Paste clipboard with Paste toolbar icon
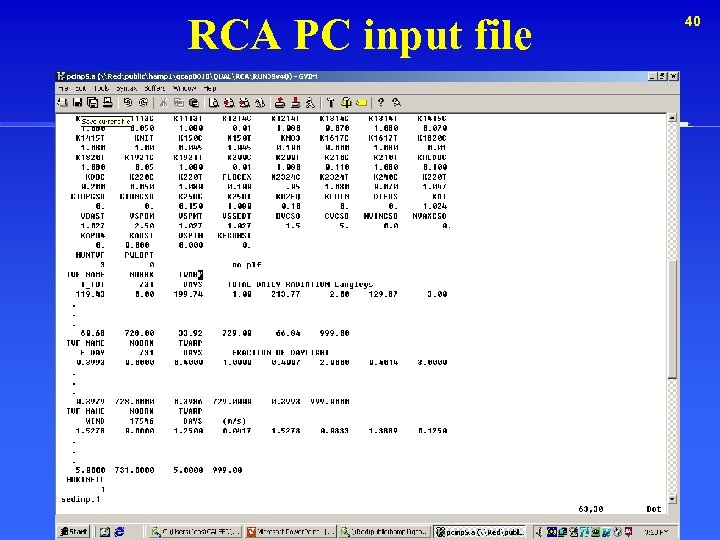Screen dimensions: 720x540 click(194, 103)
